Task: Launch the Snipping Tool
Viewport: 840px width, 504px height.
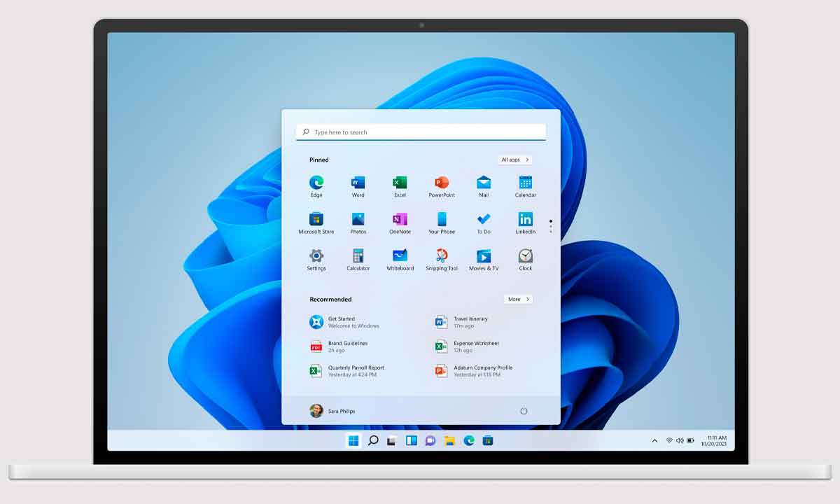Action: pyautogui.click(x=442, y=258)
